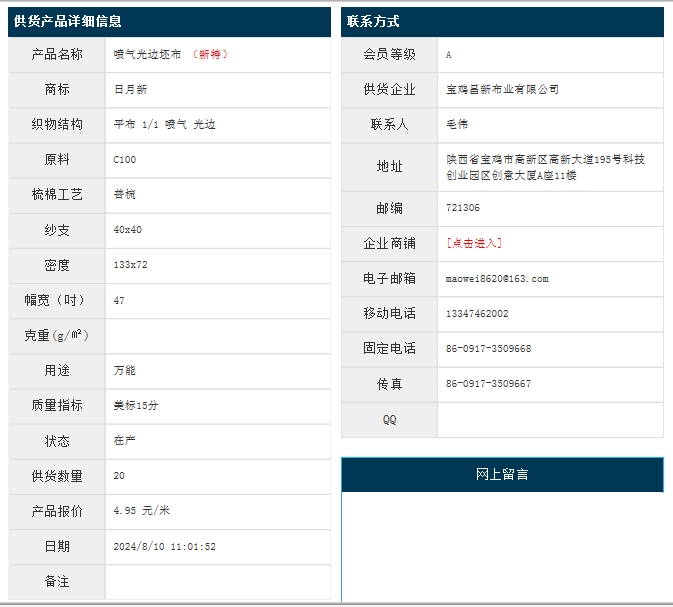This screenshot has height=607, width=673.
Task: Click the company address text
Action: coord(545,167)
